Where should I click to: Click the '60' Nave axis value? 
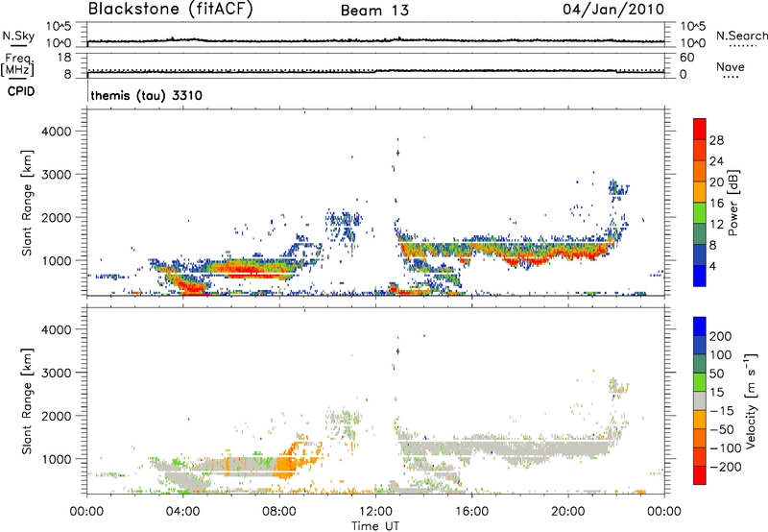[686, 58]
